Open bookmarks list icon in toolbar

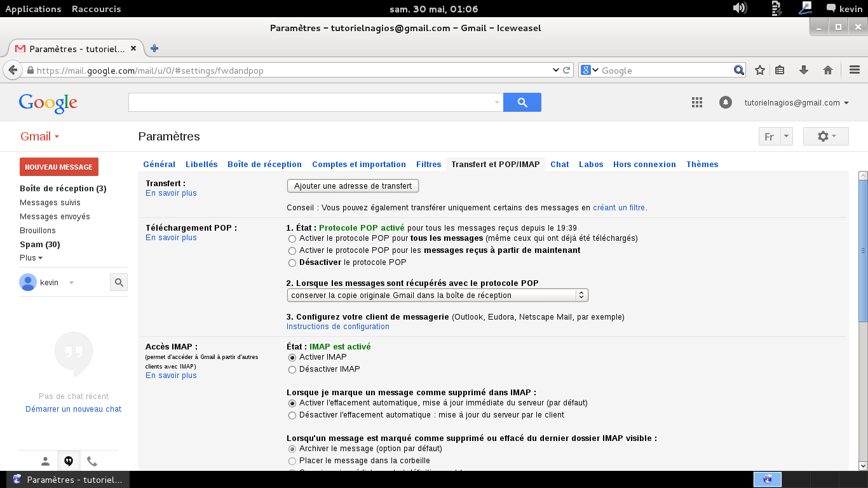pyautogui.click(x=780, y=70)
